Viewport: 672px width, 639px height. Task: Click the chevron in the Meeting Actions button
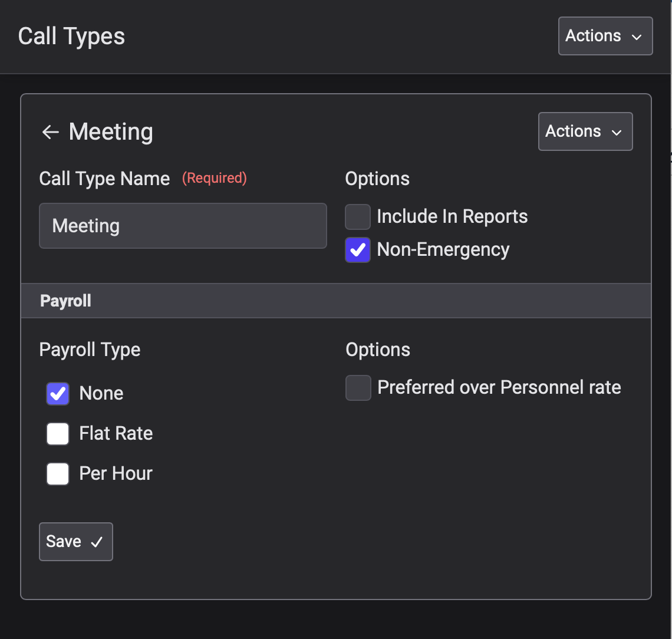(617, 133)
